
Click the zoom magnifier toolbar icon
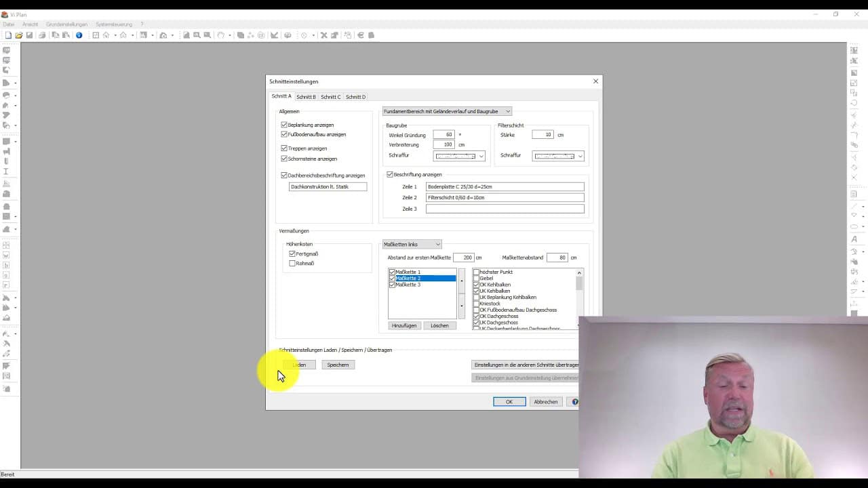click(197, 35)
